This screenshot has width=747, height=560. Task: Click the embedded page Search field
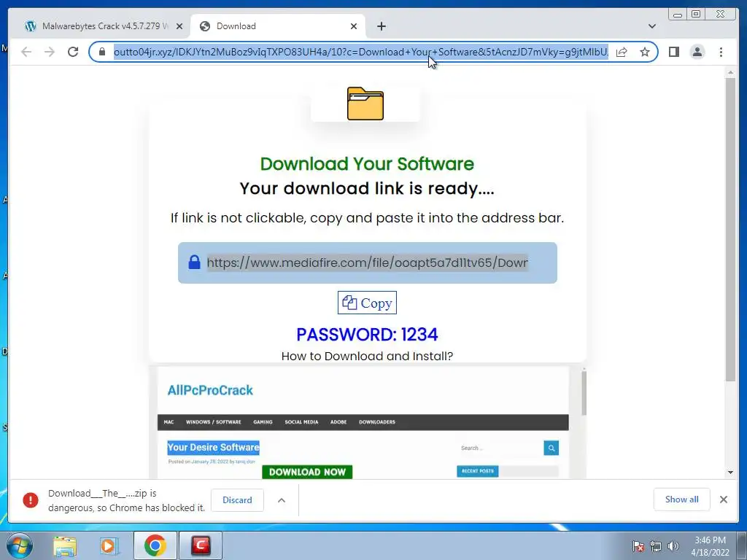point(500,448)
